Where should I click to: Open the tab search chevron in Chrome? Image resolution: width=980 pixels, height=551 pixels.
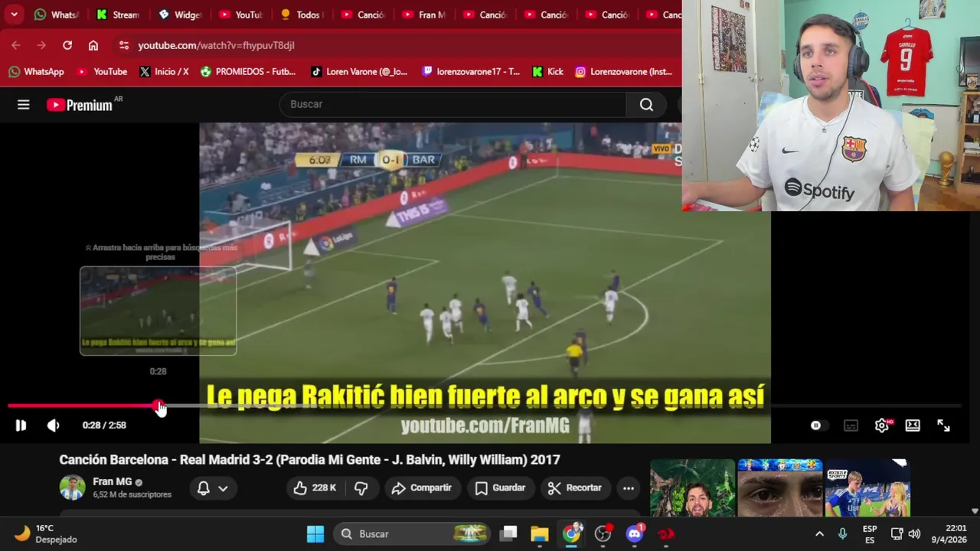pos(14,15)
